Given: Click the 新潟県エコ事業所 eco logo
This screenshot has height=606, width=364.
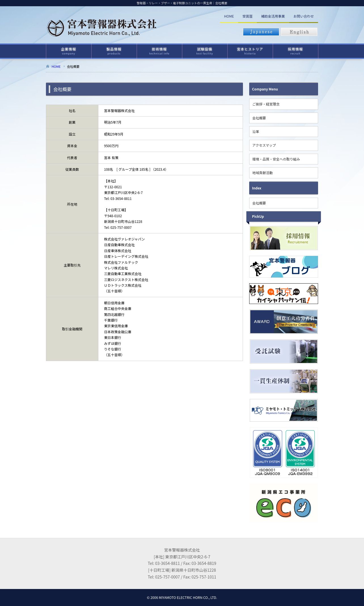Looking at the screenshot, I should [x=283, y=503].
